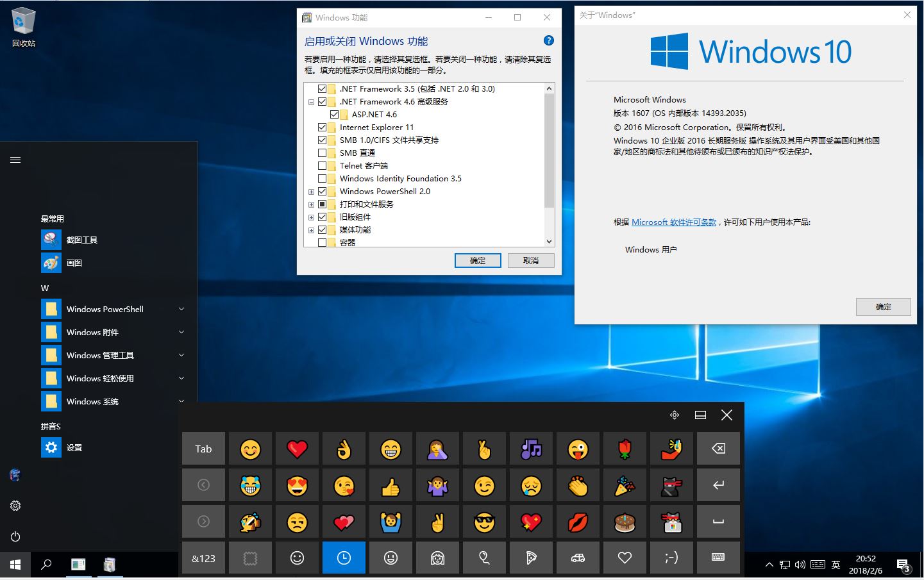Click the undock keyboard icon
Image resolution: width=924 pixels, height=580 pixels.
(674, 415)
